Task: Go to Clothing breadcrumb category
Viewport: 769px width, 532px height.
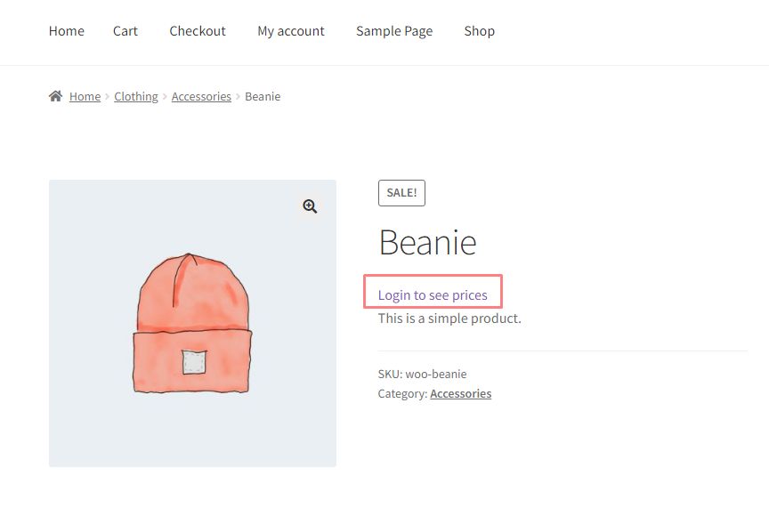Action: pos(136,96)
